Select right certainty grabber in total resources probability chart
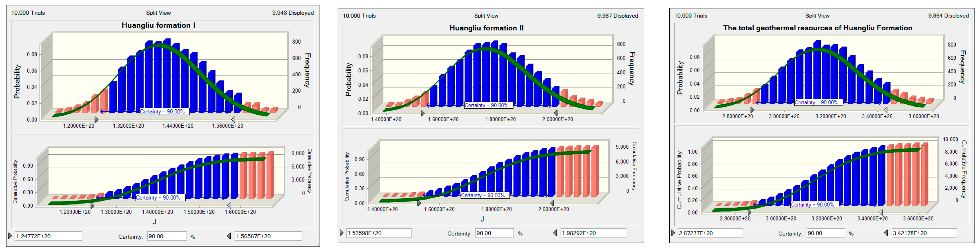Screen dimensions: 980x251 pos(886,110)
